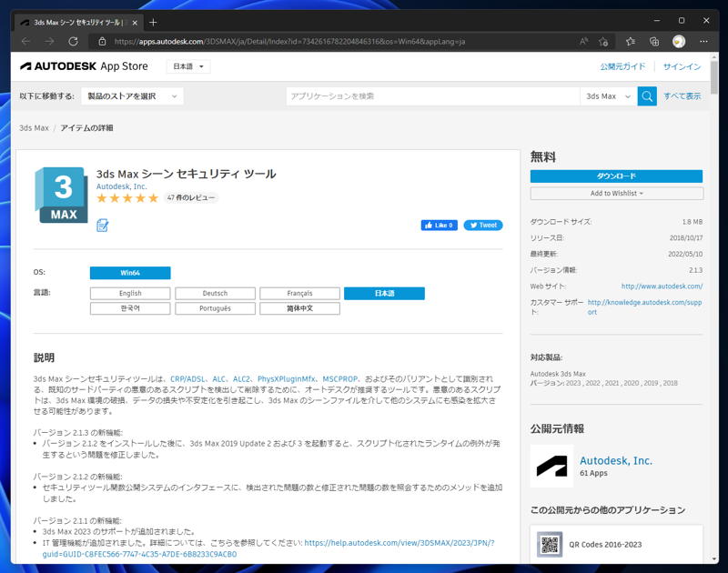
Task: Click the 3ds MAX app icon
Action: pos(61,195)
